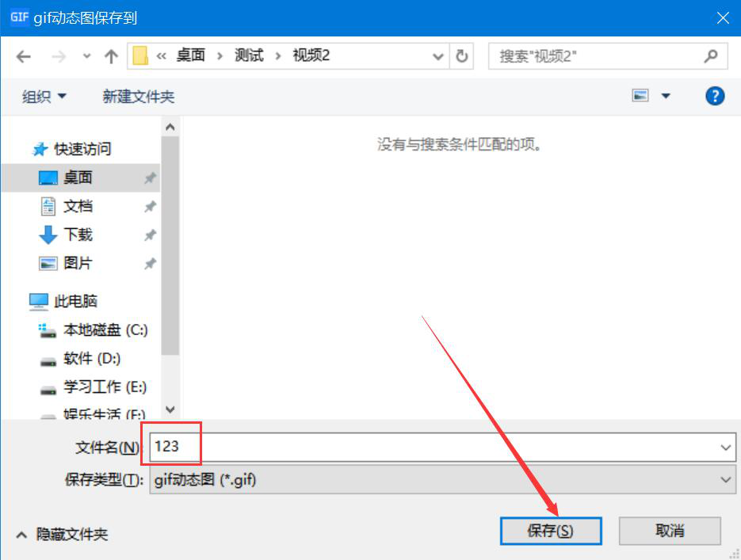Click the Windows drive icon beside 本地磁盘 (C:)

(x=47, y=330)
